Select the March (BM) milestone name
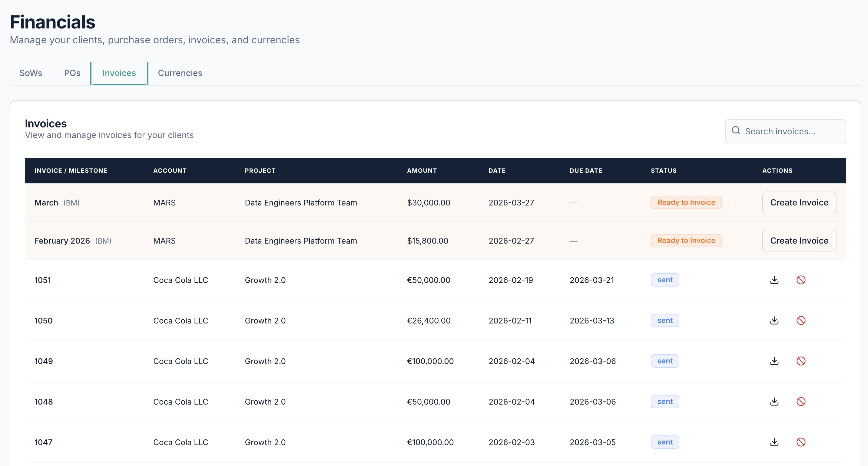 [57, 203]
